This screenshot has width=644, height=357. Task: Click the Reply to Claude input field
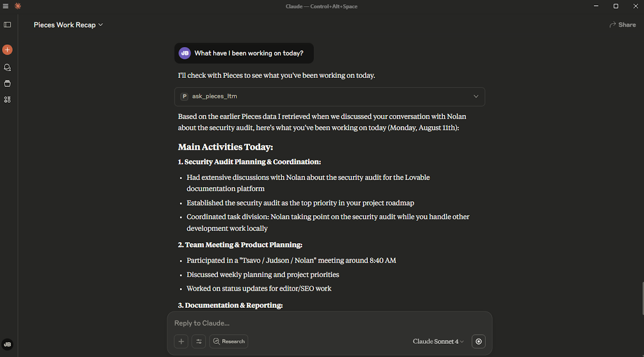329,323
